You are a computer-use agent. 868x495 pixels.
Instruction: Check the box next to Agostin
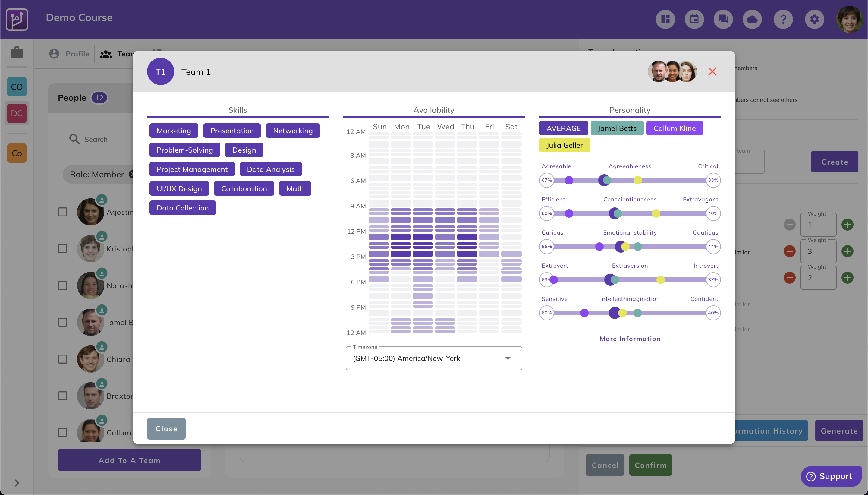(62, 212)
